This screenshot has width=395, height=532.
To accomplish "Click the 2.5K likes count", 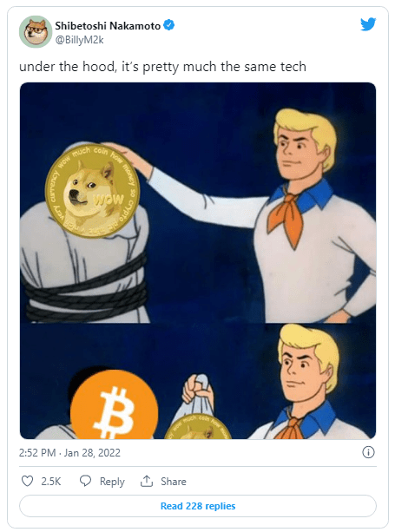I will click(x=51, y=481).
